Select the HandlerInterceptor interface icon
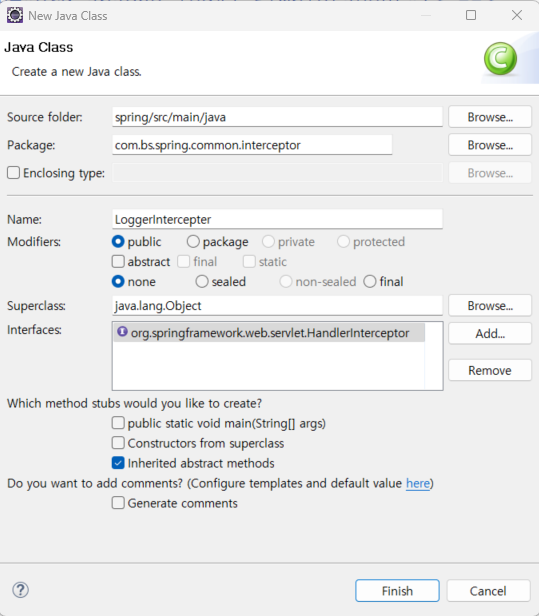This screenshot has height=616, width=539. coord(122,332)
